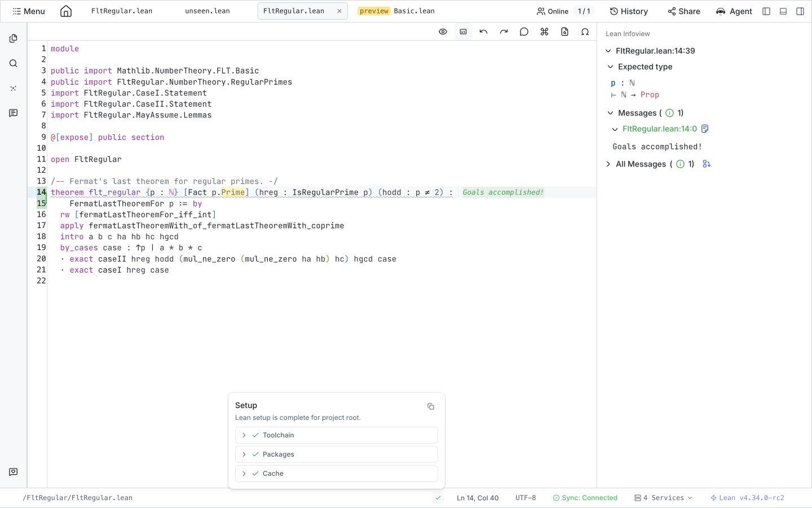Expand the All Messages section
This screenshot has height=508, width=812.
click(608, 164)
